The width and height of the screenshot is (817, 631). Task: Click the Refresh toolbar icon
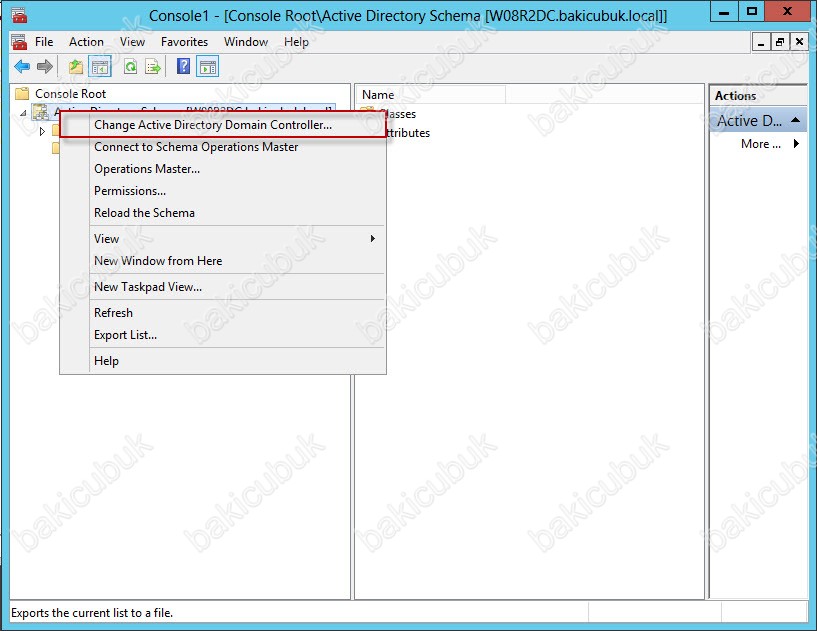coord(130,67)
